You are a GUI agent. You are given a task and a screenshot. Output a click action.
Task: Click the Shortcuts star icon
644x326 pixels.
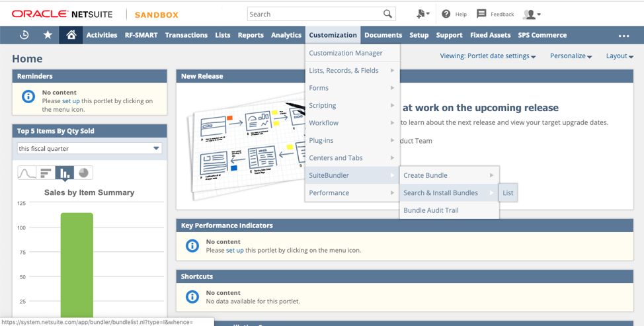click(x=48, y=35)
